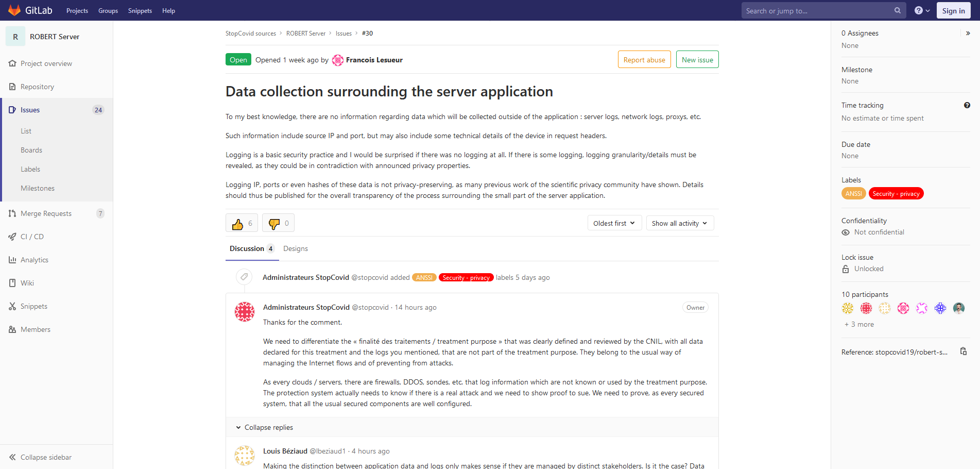
Task: Open the Show all activity dropdown
Action: click(680, 223)
